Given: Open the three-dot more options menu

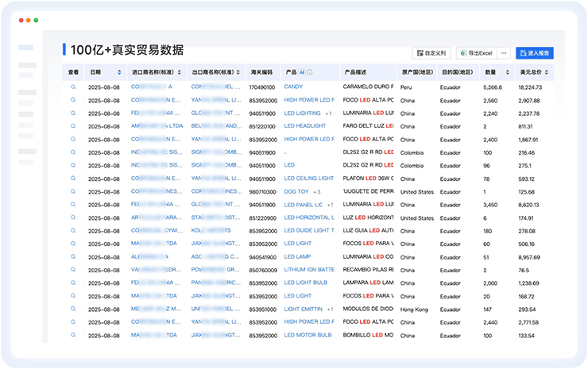Looking at the screenshot, I should 504,53.
